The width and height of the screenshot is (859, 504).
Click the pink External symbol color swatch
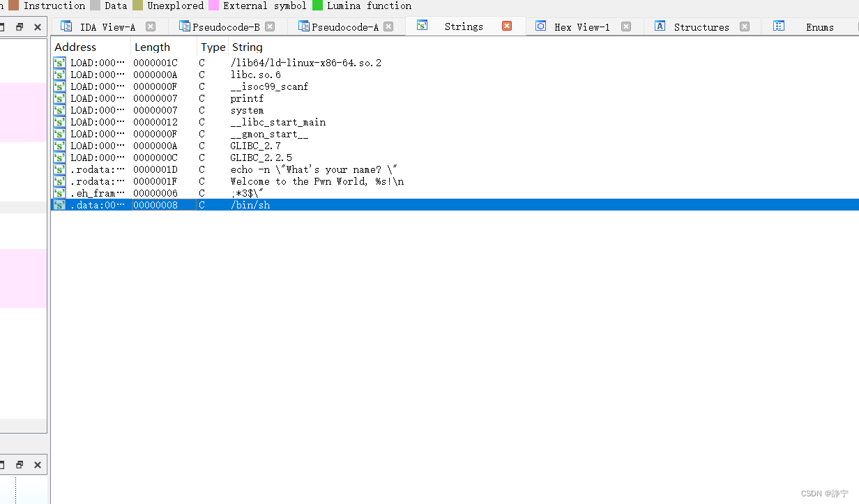click(x=213, y=6)
